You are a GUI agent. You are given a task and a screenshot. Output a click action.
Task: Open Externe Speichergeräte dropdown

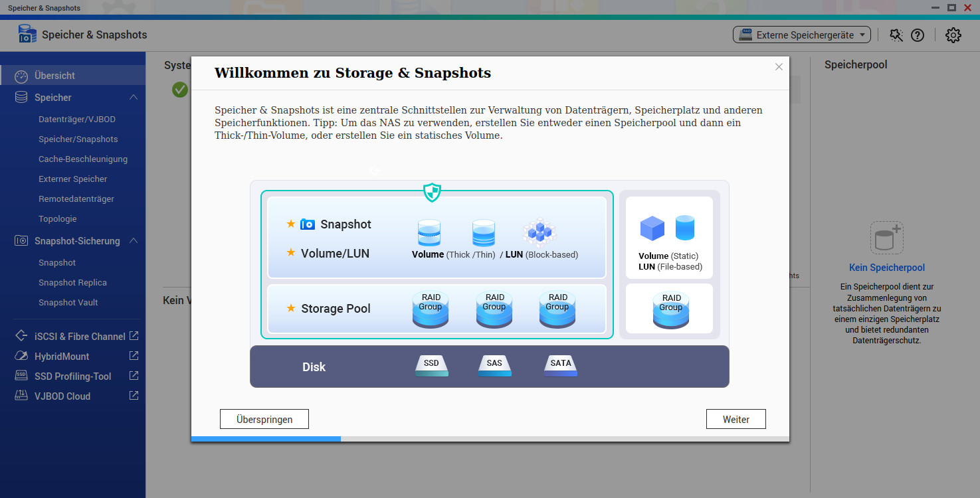point(801,35)
